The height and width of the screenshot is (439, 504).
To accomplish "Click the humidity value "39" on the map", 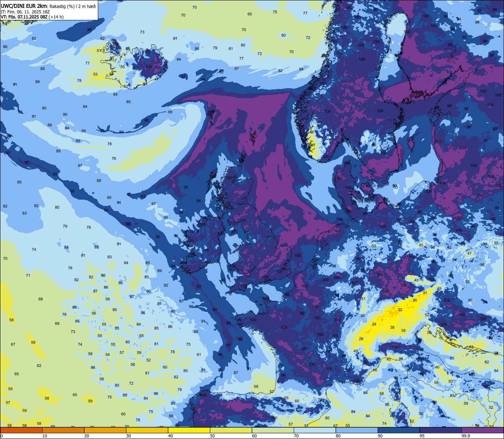I will 403,331.
